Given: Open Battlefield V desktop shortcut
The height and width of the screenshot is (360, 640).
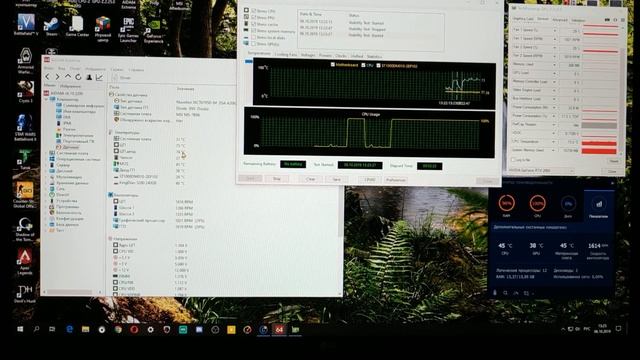Looking at the screenshot, I should click(x=26, y=24).
